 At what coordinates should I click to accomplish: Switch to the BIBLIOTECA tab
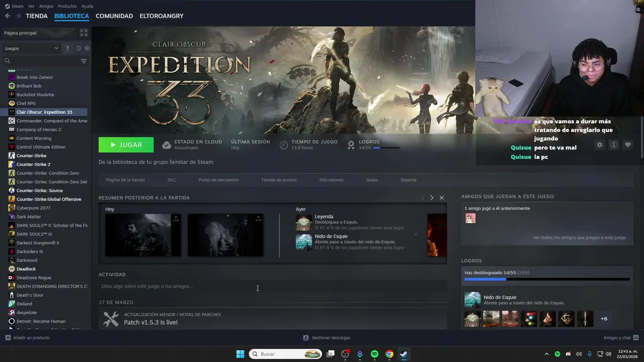pos(71,16)
